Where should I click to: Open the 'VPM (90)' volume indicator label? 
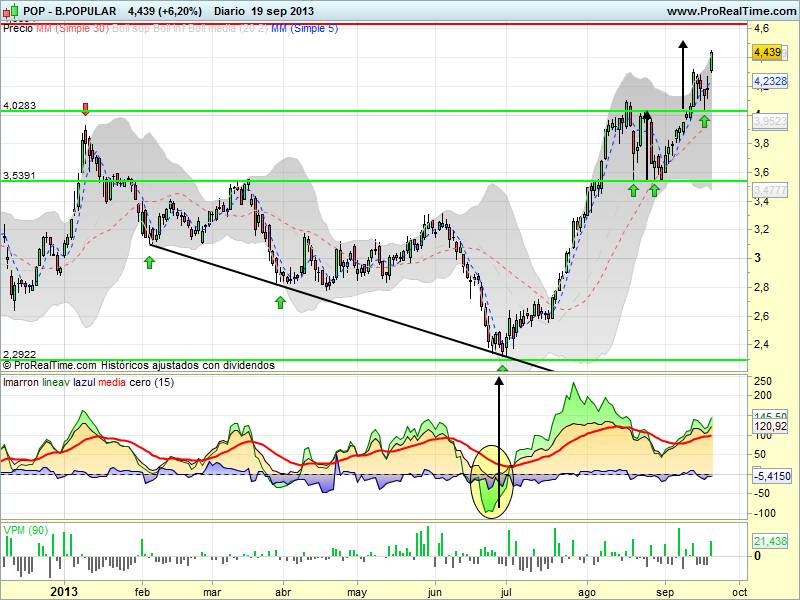26,530
